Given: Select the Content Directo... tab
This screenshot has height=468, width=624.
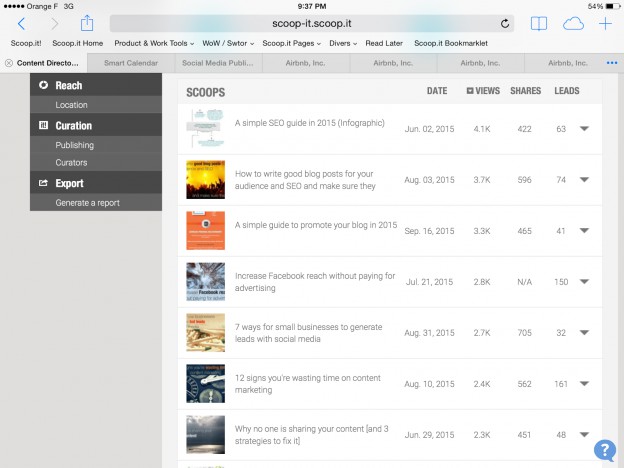Looking at the screenshot, I should pos(44,63).
